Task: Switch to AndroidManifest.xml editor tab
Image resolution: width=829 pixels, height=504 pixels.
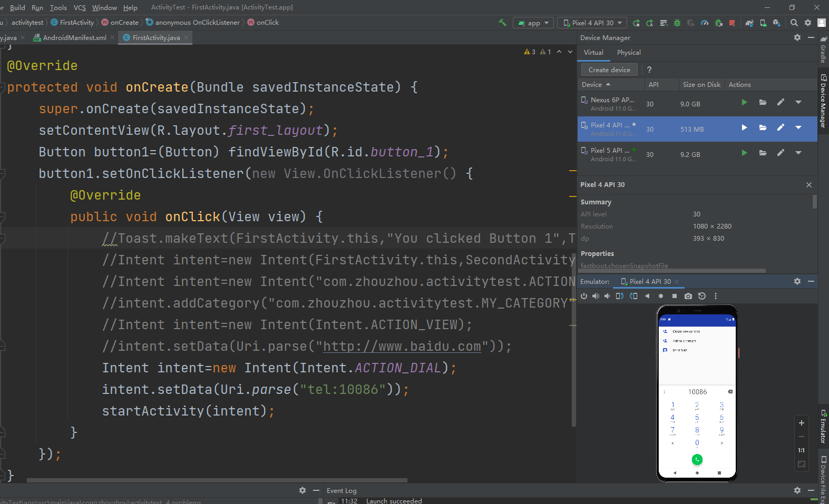Action: coord(74,37)
